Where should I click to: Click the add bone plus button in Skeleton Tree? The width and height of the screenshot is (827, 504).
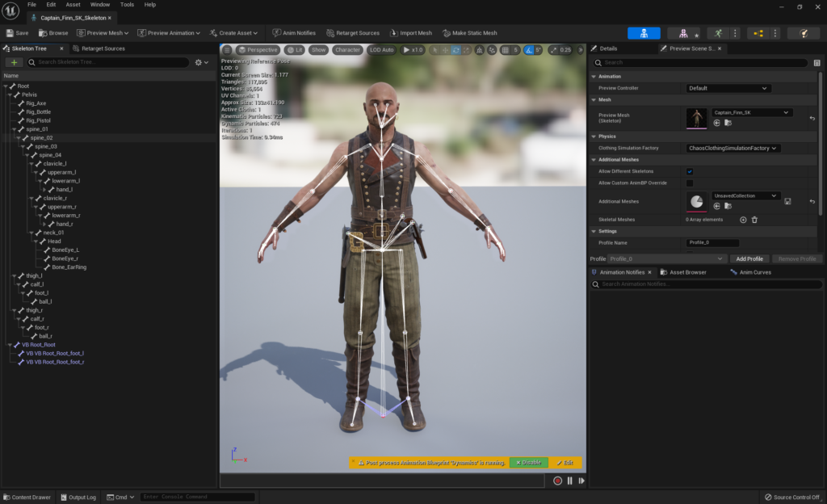point(15,62)
